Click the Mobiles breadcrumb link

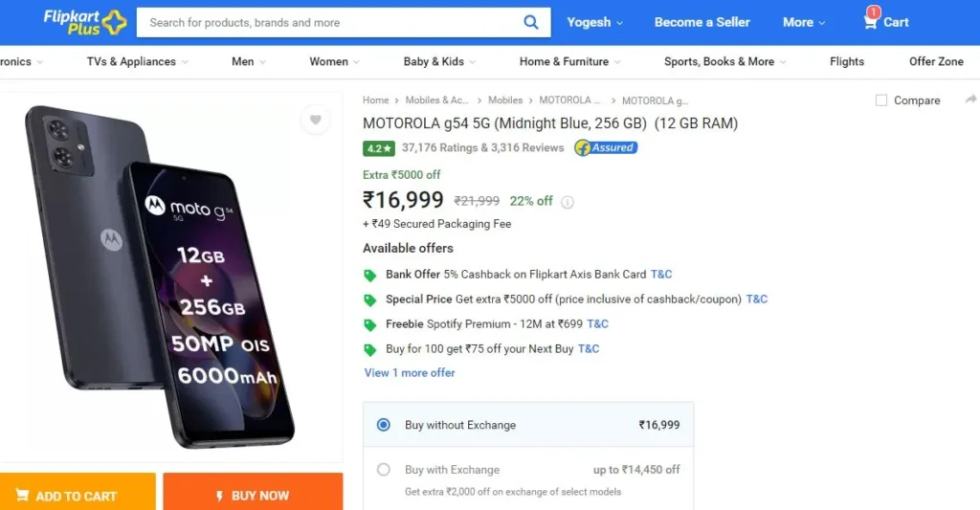click(x=505, y=100)
